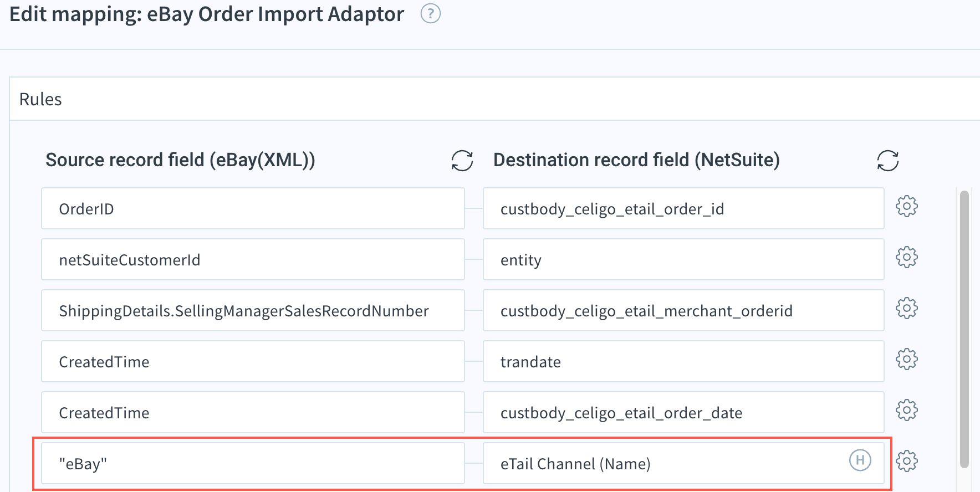980x492 pixels.
Task: Refresh the destination record fields list
Action: tap(887, 161)
